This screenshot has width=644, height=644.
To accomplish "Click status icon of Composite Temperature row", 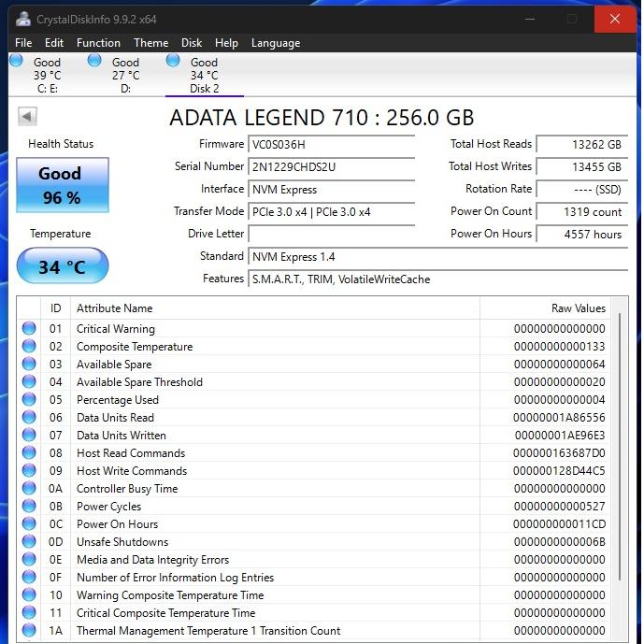I will click(29, 346).
